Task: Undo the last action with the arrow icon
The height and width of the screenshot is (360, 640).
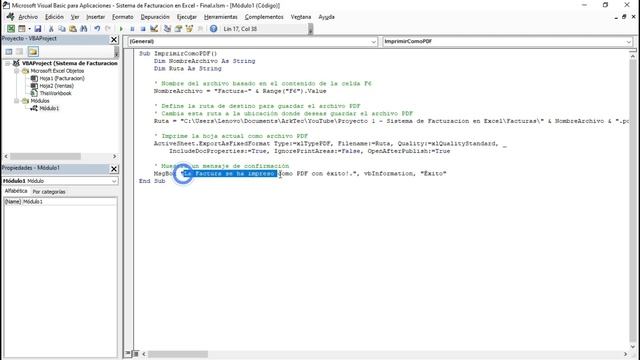Action: point(97,29)
